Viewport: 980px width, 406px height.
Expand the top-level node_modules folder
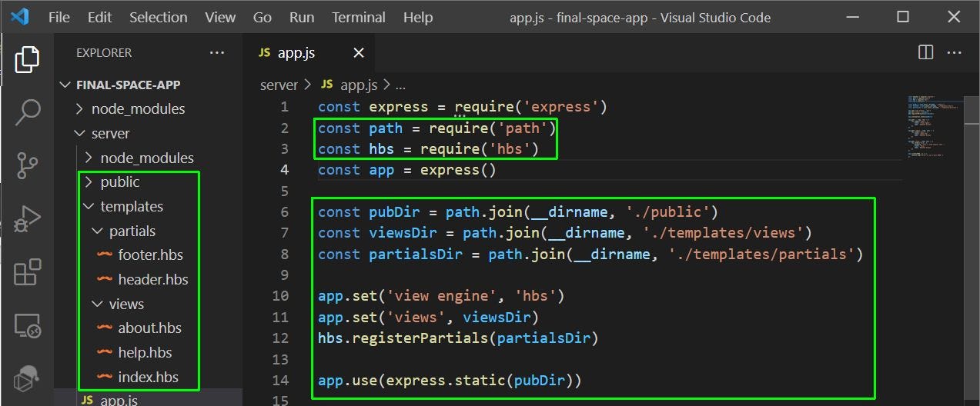[x=138, y=108]
